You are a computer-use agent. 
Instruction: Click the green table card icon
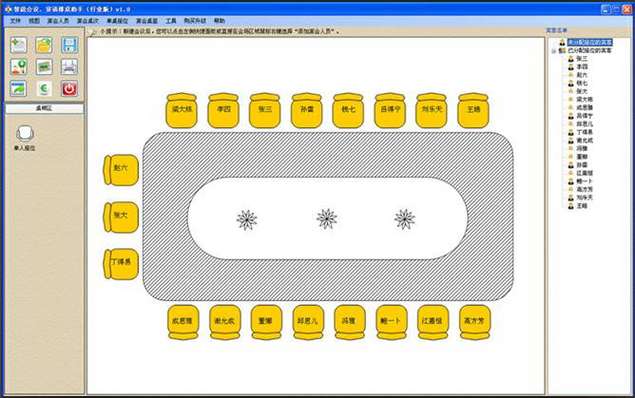44,67
